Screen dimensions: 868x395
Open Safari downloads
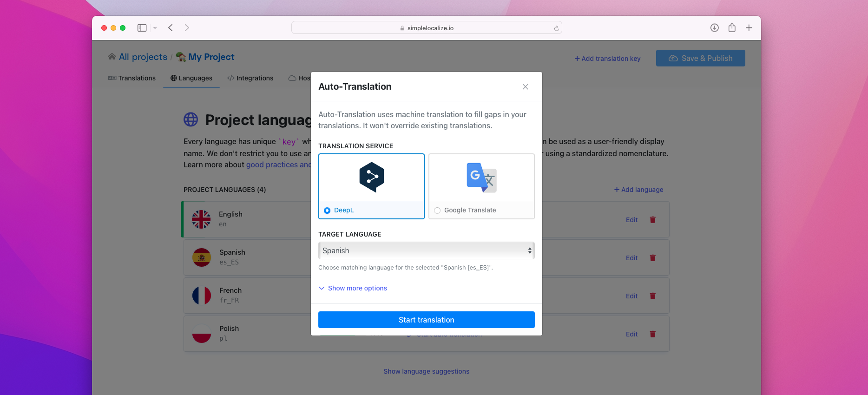[715, 28]
